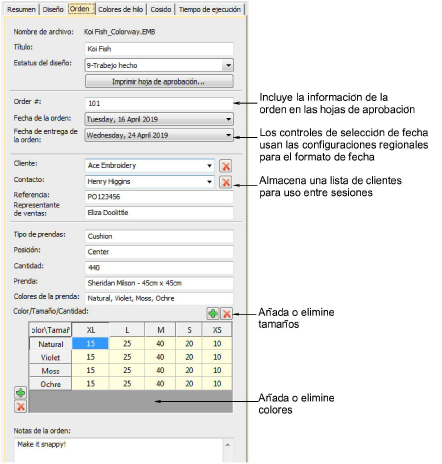Viewport: 442px width, 464px height.
Task: Click the Natural XS cell 10
Action: tap(217, 344)
